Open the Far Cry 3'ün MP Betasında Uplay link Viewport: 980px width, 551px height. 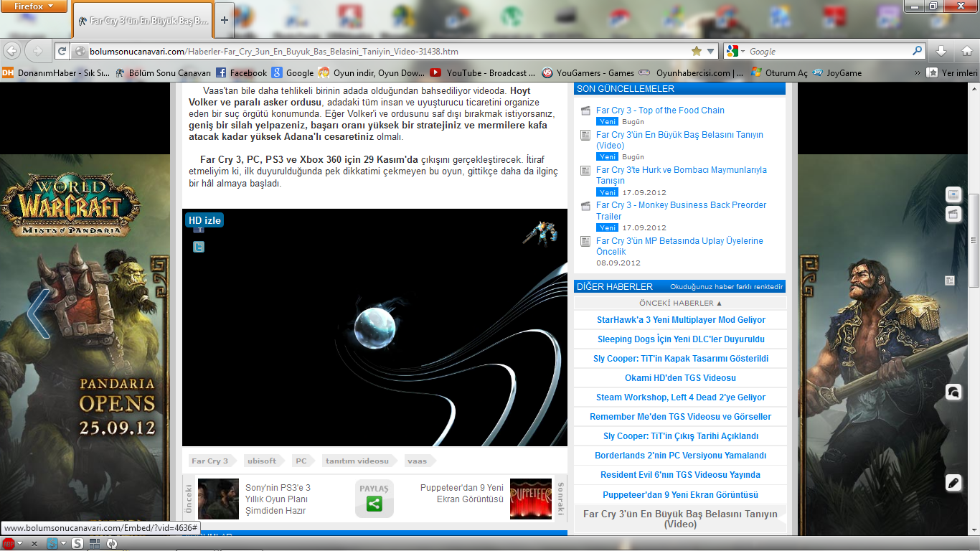[679, 246]
